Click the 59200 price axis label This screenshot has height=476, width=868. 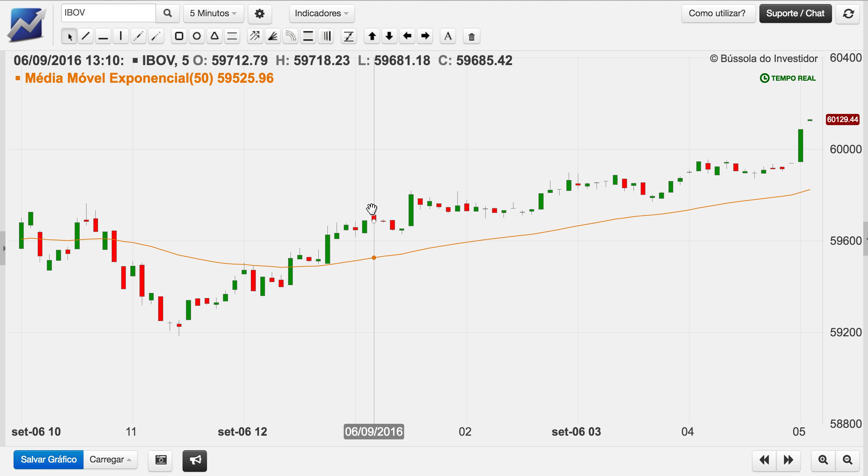pos(846,332)
